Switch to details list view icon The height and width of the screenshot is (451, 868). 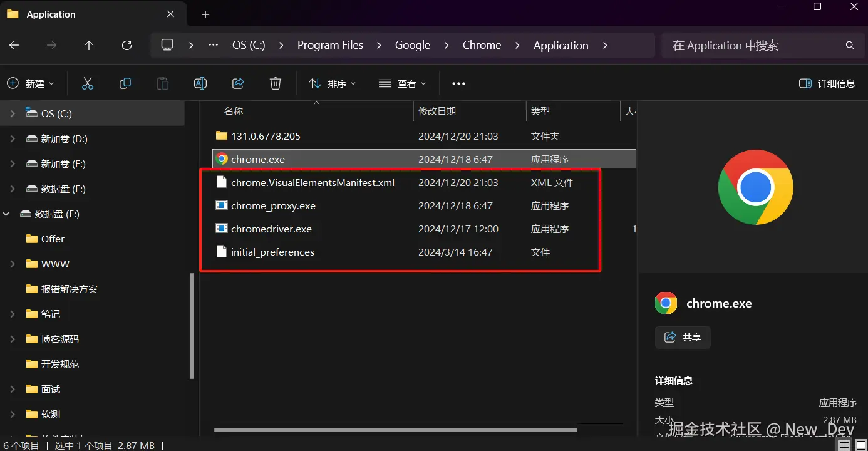844,445
